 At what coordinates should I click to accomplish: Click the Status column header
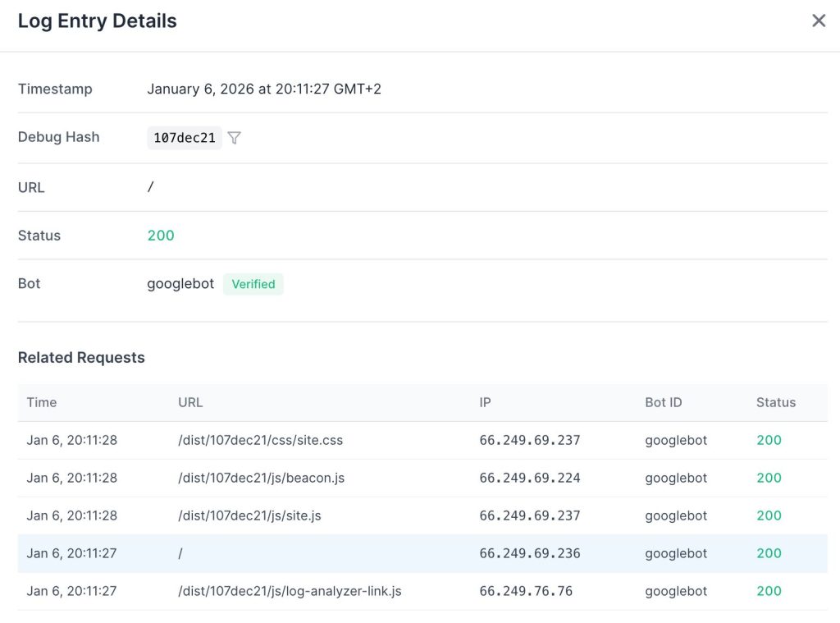pyautogui.click(x=775, y=402)
